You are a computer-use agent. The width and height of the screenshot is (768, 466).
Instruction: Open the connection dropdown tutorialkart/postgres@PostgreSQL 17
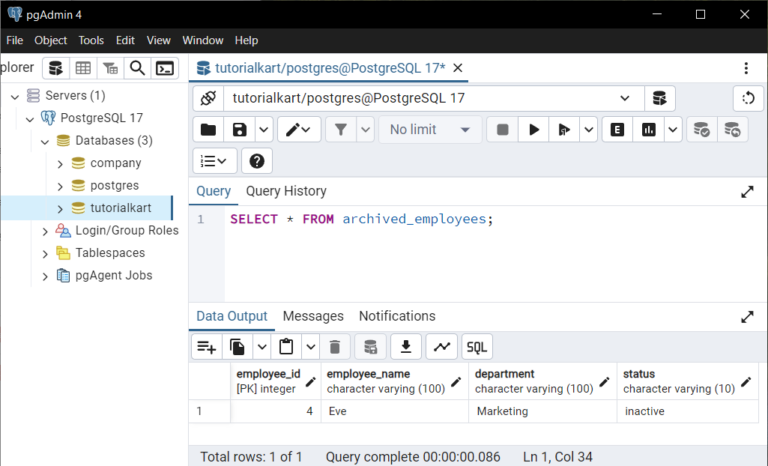433,98
